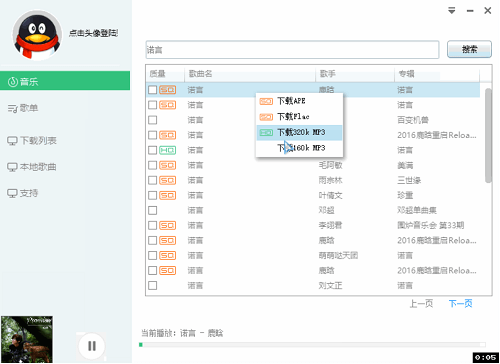Viewport: 500px width, 364px height.
Task: Click the 搜索 search button
Action: tap(469, 49)
